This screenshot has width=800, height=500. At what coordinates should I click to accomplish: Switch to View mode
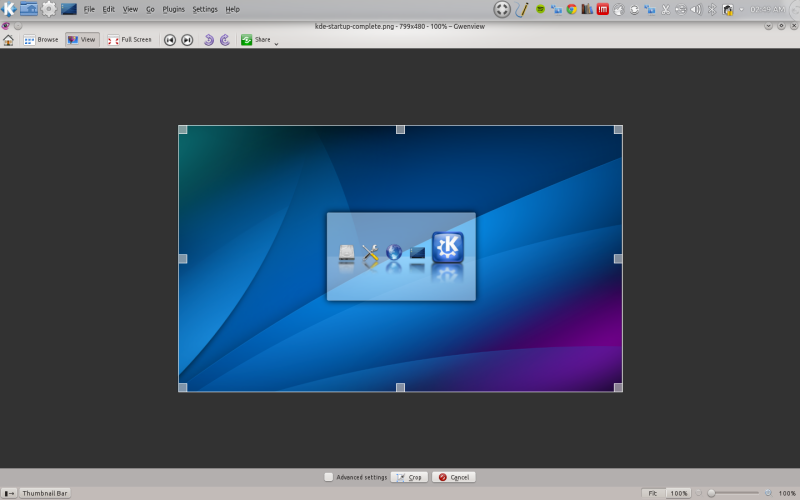tap(82, 40)
